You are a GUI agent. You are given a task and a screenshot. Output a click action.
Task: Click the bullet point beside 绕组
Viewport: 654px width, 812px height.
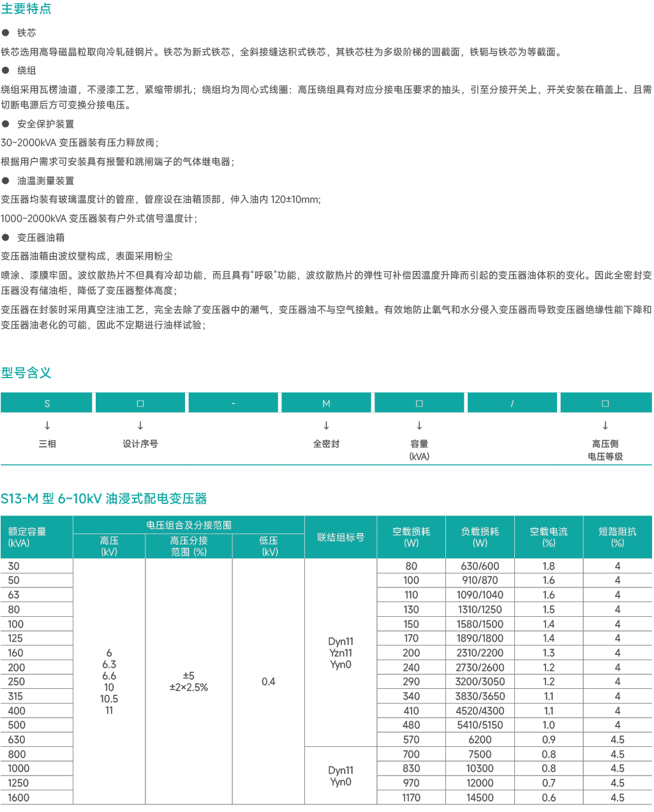[6, 70]
